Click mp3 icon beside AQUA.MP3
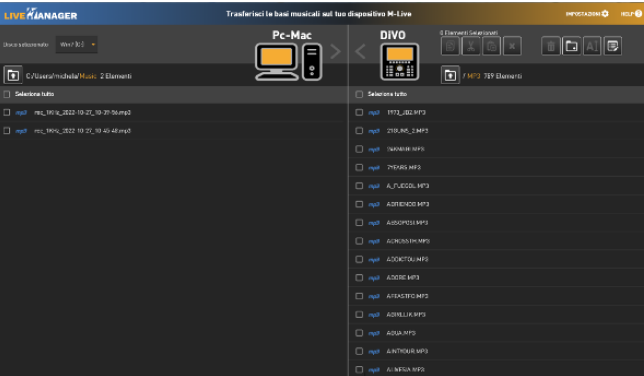 pos(374,333)
